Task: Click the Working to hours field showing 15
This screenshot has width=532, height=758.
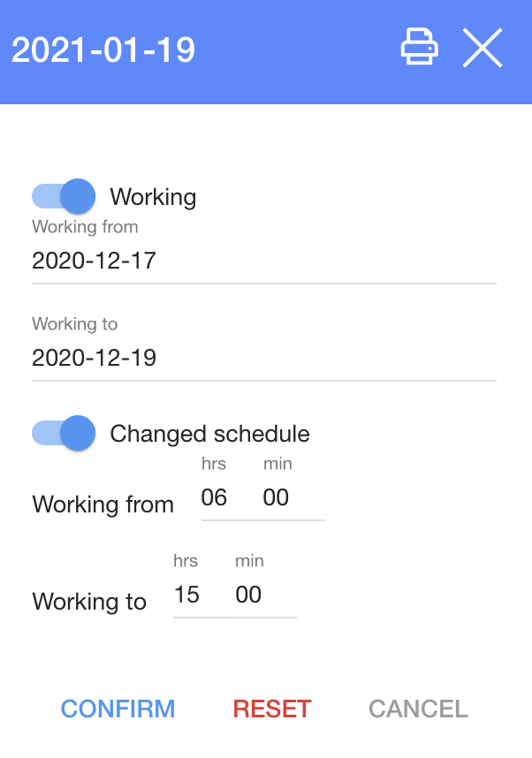Action: [x=187, y=595]
